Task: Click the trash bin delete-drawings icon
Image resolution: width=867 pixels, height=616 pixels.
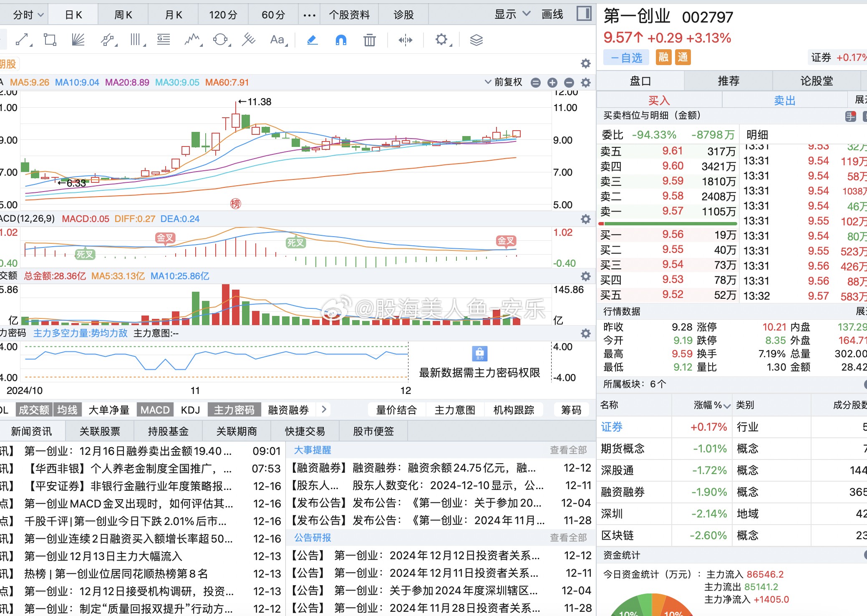Action: (369, 40)
